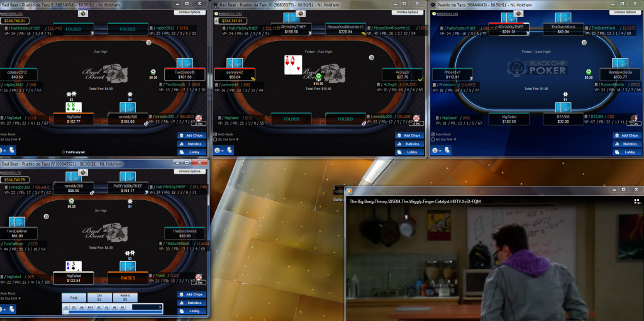
Task: Click Fold on the Pueblo de Taos IV table
Action: (x=74, y=298)
